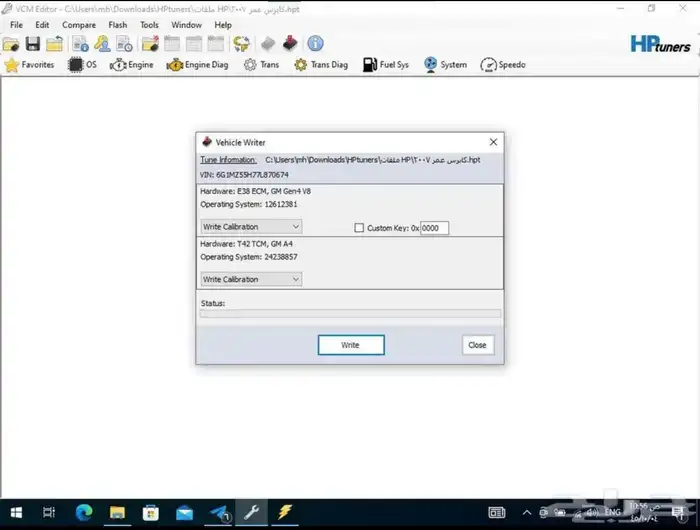The width and height of the screenshot is (700, 530).
Task: Open the blue info icon
Action: click(316, 44)
